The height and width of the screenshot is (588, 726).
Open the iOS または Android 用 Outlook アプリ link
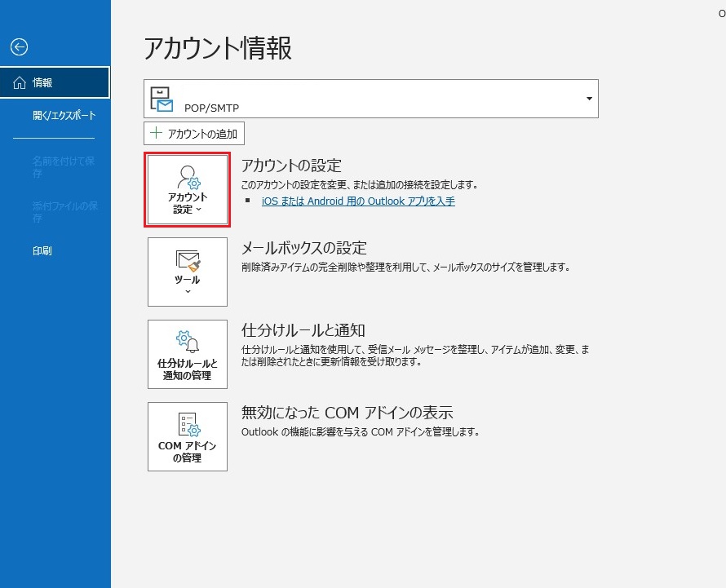click(x=358, y=201)
